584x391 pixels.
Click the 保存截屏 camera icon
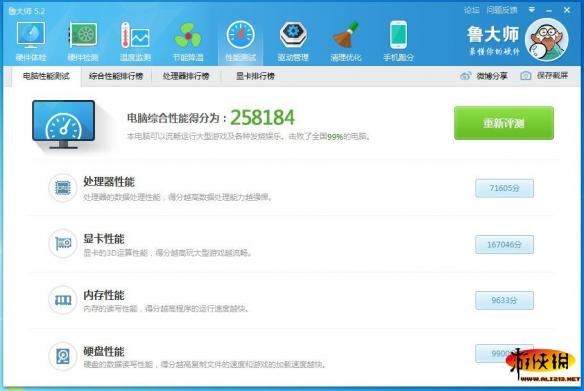click(x=526, y=76)
